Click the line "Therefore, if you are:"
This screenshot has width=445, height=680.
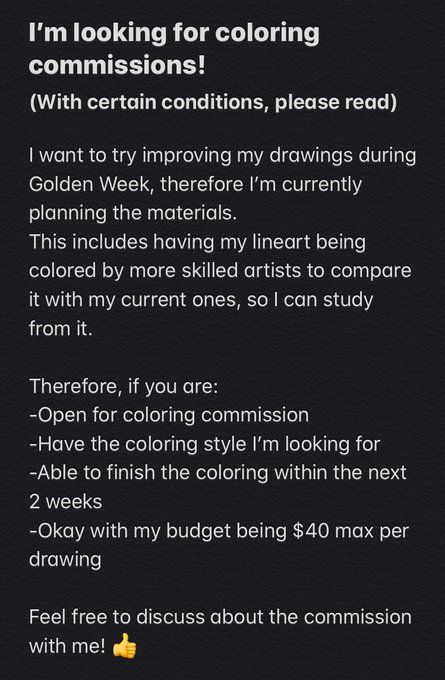[124, 386]
